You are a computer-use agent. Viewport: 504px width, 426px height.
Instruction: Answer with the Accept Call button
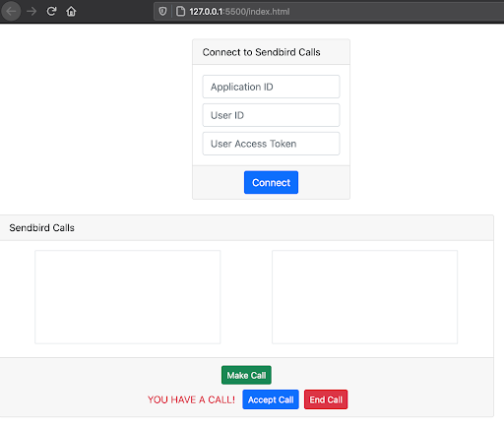271,399
